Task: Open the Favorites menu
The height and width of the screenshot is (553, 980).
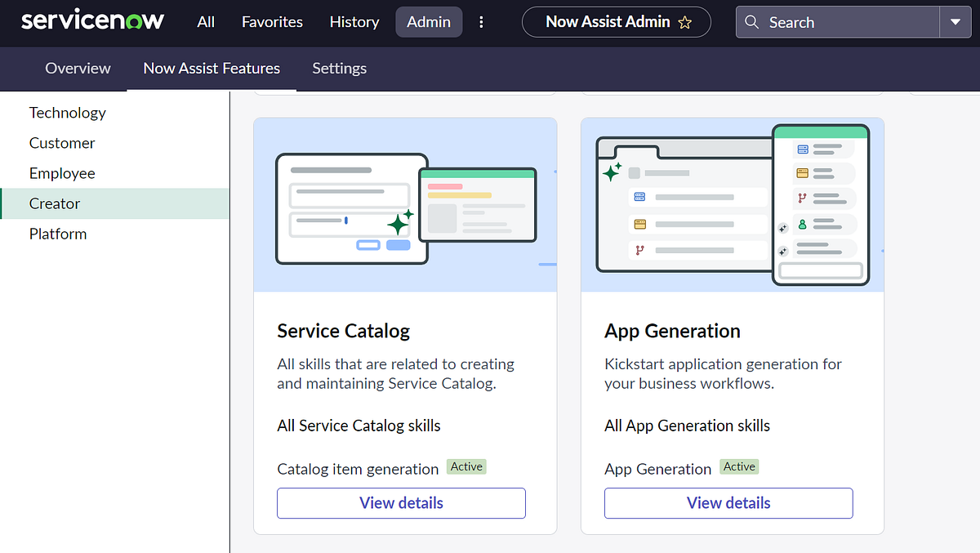Action: [x=272, y=22]
